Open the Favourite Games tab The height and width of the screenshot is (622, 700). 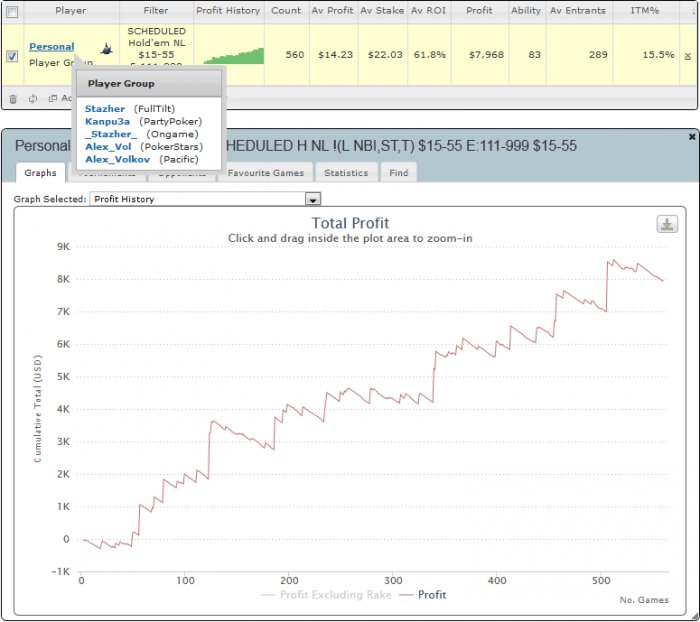pyautogui.click(x=265, y=172)
